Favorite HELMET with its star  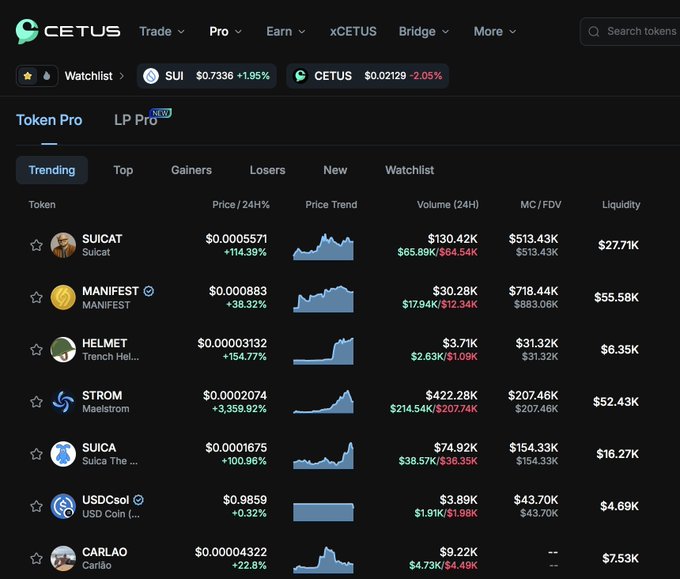[36, 350]
